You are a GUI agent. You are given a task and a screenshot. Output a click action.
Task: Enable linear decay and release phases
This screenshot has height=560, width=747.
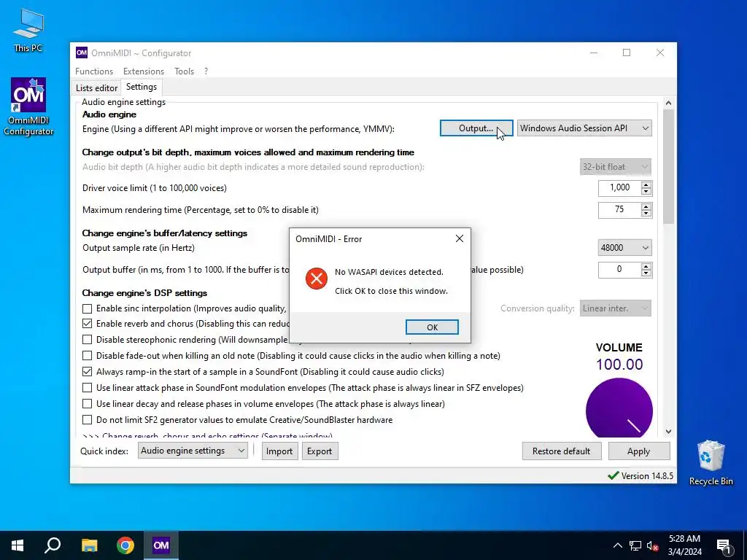click(88, 404)
